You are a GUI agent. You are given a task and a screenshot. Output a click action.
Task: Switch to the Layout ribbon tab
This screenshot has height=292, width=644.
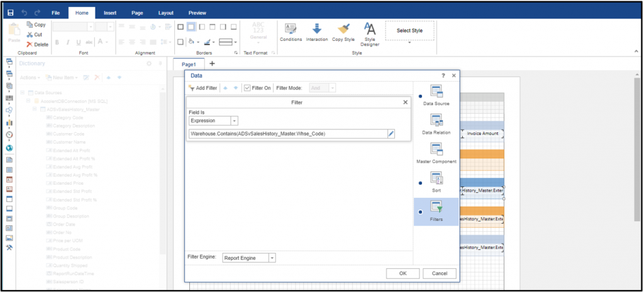[x=166, y=13]
